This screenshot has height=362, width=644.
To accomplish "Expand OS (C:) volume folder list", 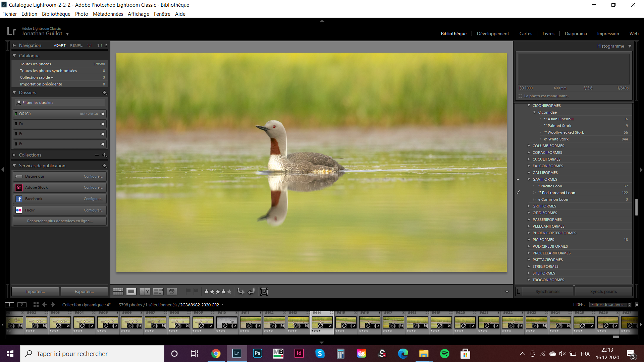I will click(102, 114).
